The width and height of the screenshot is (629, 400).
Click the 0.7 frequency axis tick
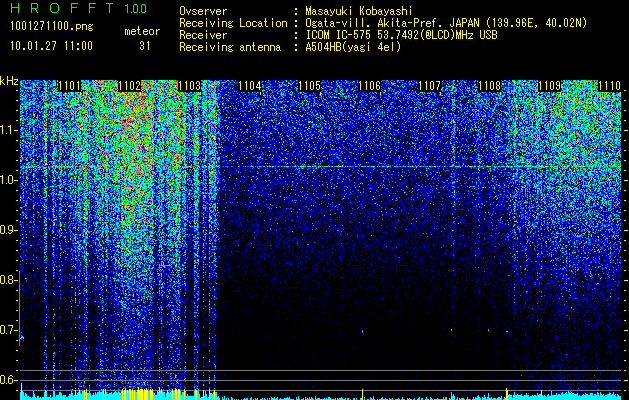(x=8, y=330)
